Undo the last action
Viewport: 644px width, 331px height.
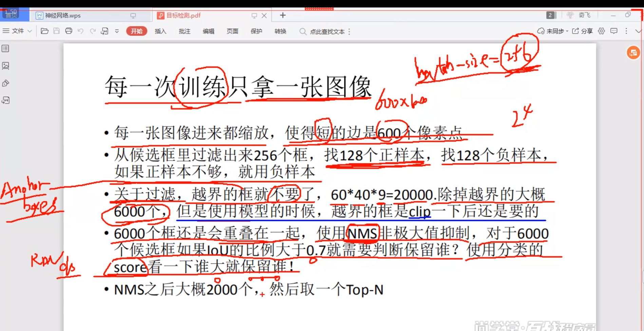(x=80, y=31)
